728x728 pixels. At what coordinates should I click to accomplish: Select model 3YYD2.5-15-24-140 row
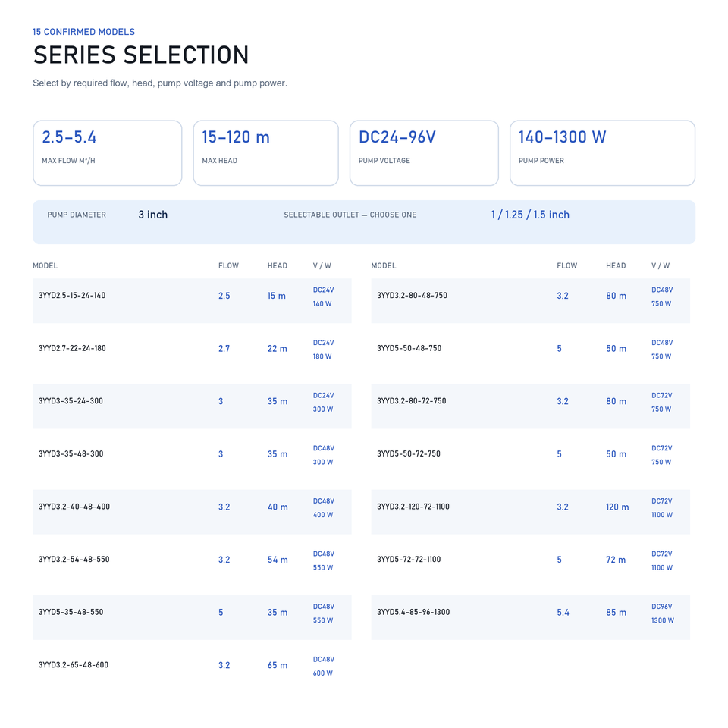coord(192,301)
